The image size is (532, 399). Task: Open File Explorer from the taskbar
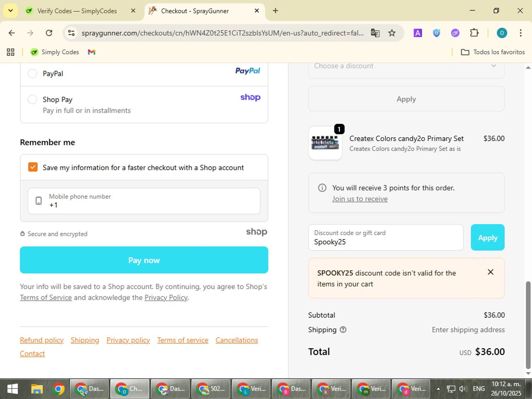tap(37, 389)
